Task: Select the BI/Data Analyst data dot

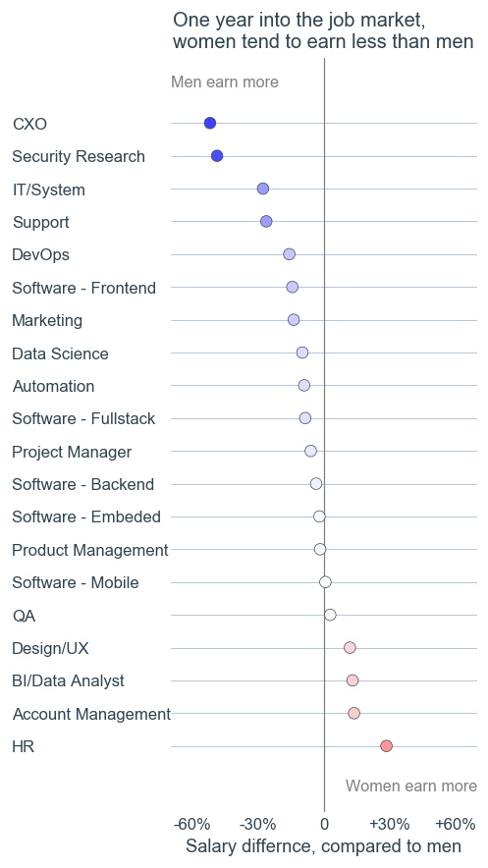Action: (352, 680)
